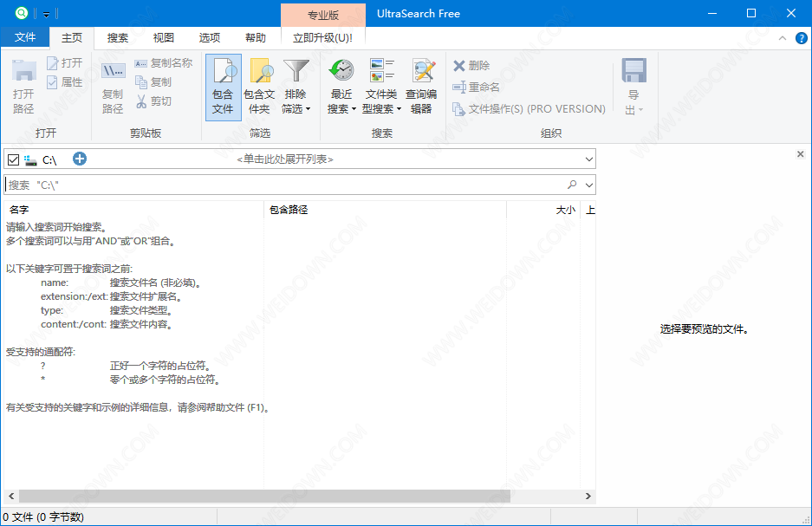
Task: Click File Operations (PRO VERSION)
Action: [x=529, y=108]
